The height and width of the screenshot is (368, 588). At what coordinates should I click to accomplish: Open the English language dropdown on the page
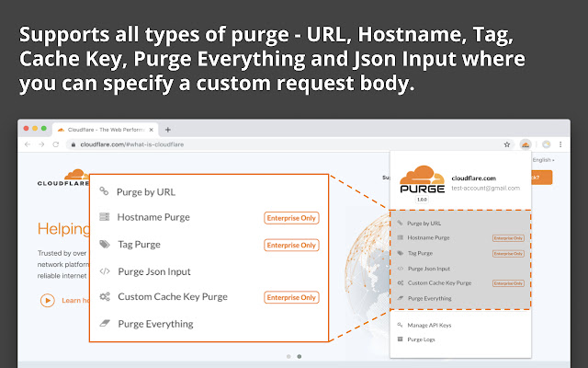(x=543, y=160)
